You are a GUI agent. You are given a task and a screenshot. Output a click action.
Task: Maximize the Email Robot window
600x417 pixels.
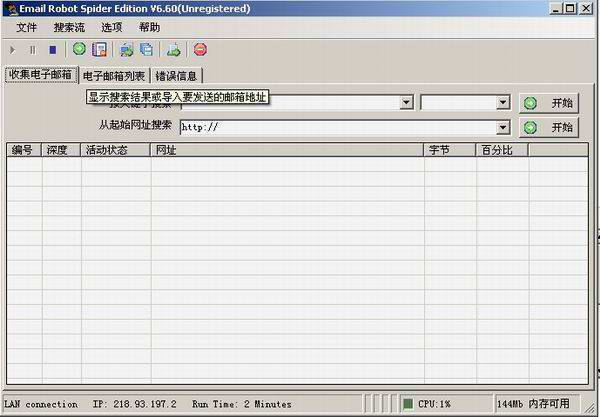point(570,8)
